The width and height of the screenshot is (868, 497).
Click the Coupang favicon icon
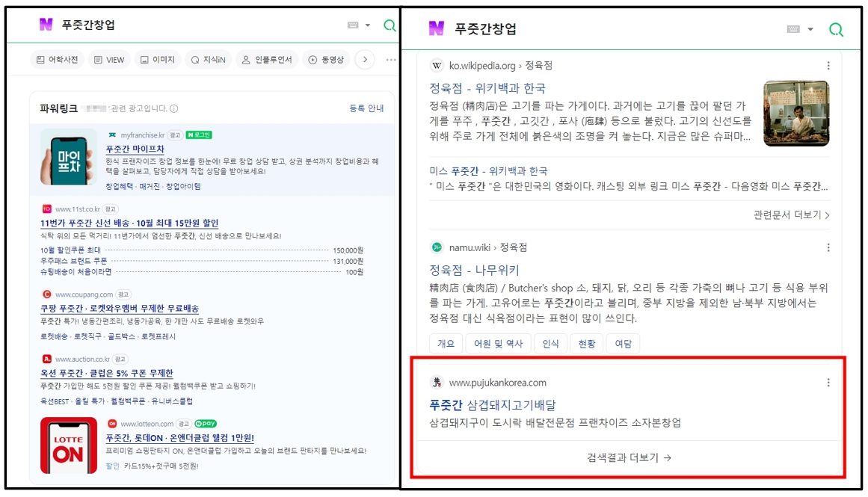(x=46, y=294)
